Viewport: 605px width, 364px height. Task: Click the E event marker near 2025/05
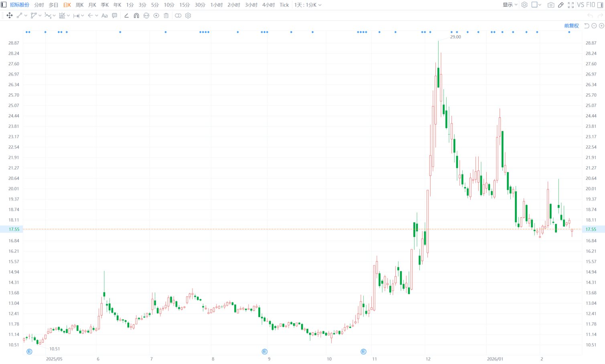click(29, 352)
